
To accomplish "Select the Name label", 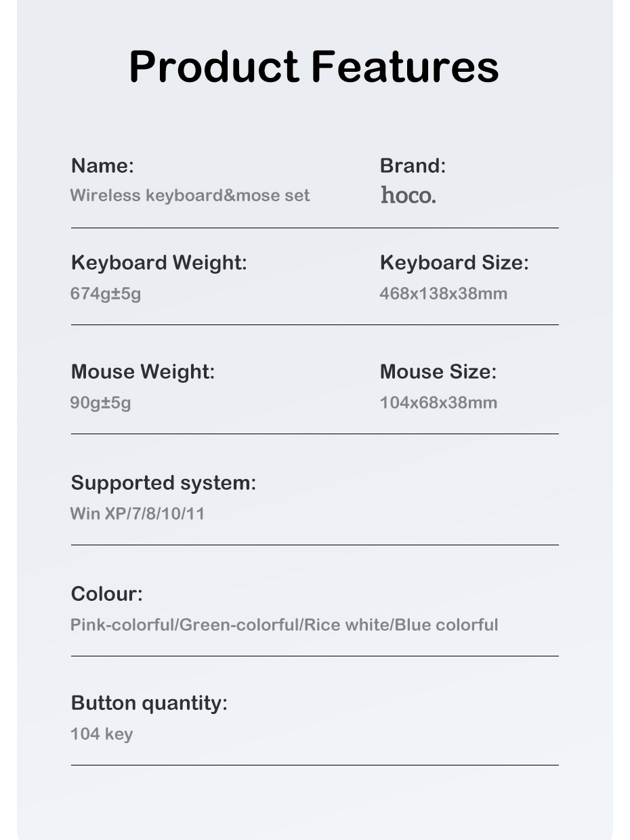I will click(x=102, y=165).
